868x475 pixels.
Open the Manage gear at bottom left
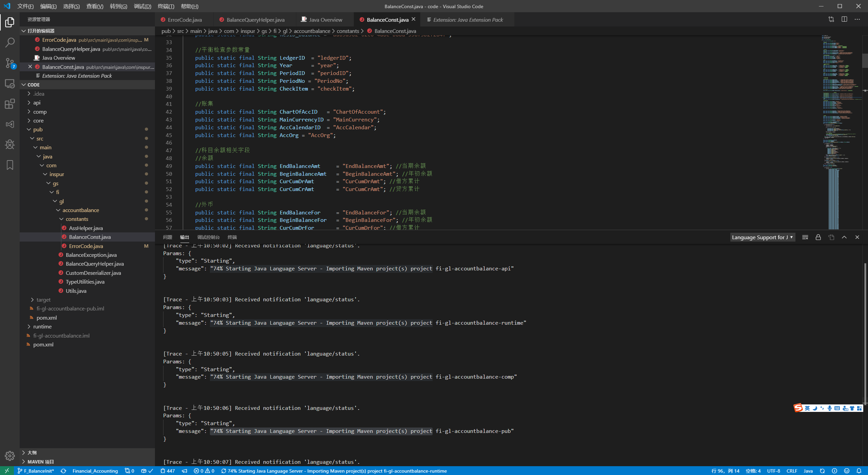coord(9,456)
